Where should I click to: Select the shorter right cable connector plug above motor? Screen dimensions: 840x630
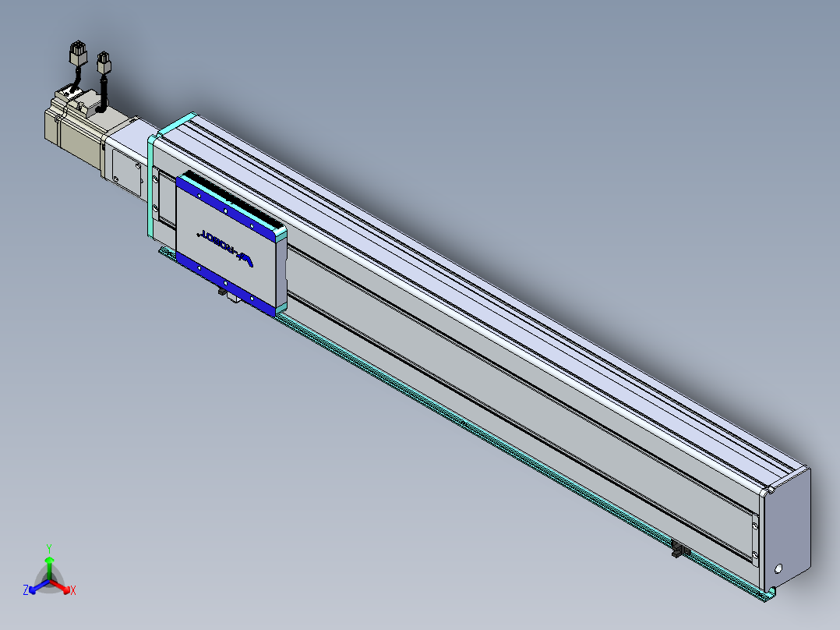[x=104, y=62]
